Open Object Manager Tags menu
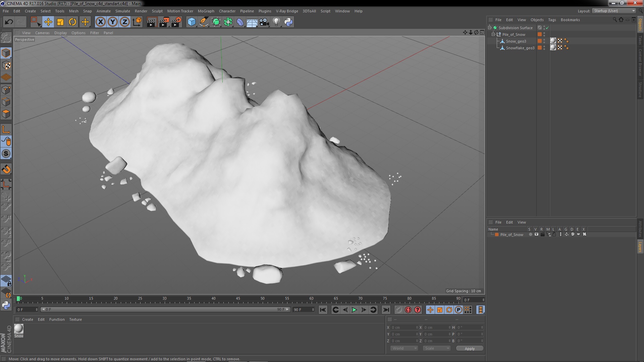Image resolution: width=644 pixels, height=362 pixels. 552,20
